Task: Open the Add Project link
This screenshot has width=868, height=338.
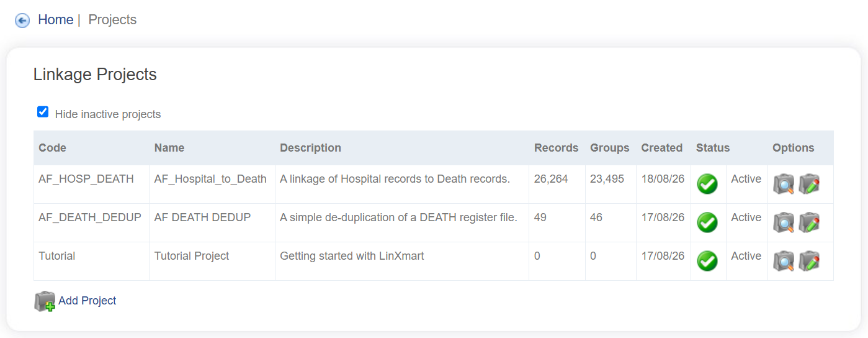Action: (87, 301)
